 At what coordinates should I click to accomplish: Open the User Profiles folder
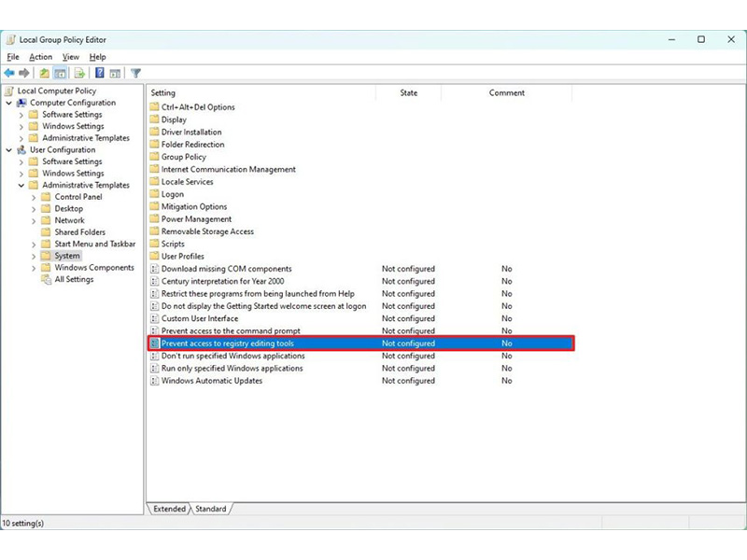(x=182, y=256)
